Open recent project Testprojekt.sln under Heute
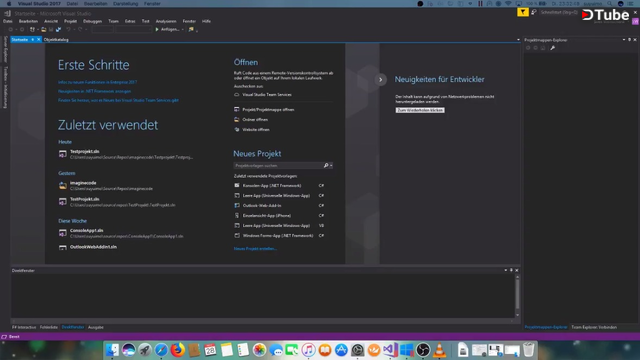Screen dimensions: 640x360 (x=127, y=154)
